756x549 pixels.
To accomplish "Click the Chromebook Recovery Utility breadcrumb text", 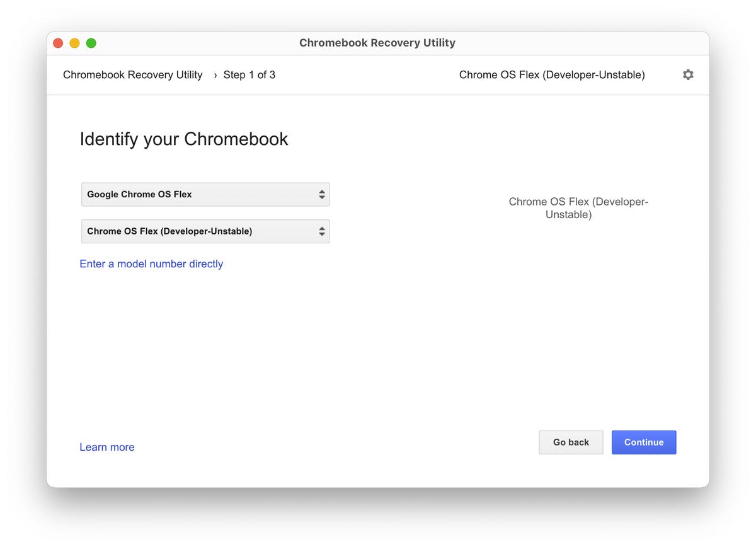I will tap(133, 75).
